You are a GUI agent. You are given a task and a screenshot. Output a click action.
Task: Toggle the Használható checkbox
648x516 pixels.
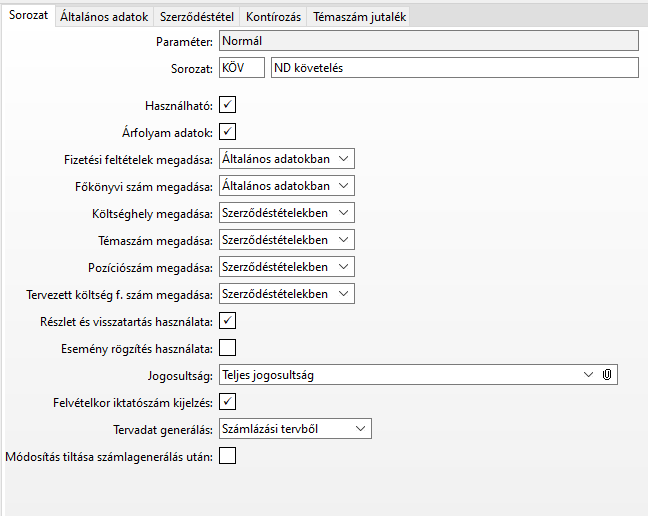(x=228, y=104)
